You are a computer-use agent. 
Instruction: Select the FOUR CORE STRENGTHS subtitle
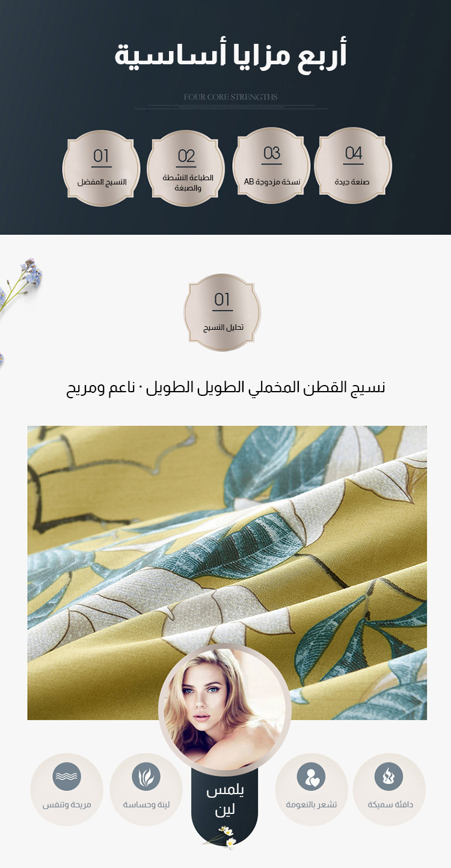(x=230, y=97)
